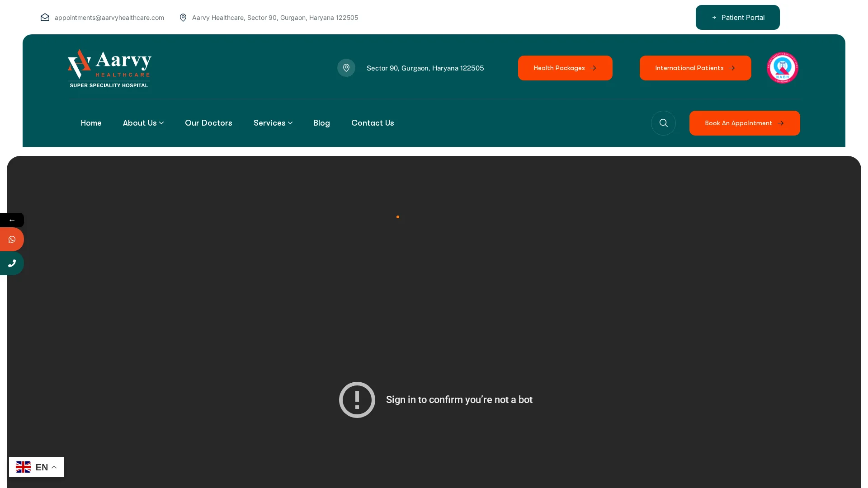
Task: Click the UK flag language icon
Action: (x=24, y=467)
